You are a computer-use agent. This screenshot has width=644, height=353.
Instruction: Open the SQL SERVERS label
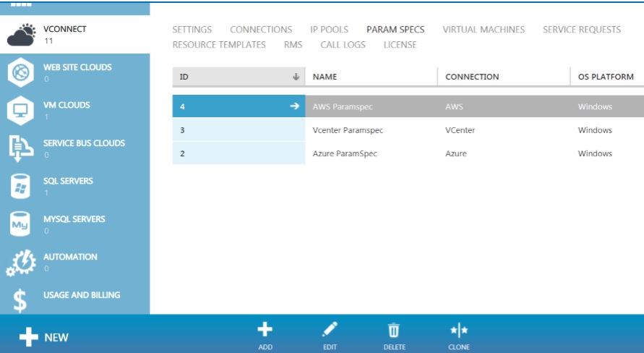tap(68, 181)
